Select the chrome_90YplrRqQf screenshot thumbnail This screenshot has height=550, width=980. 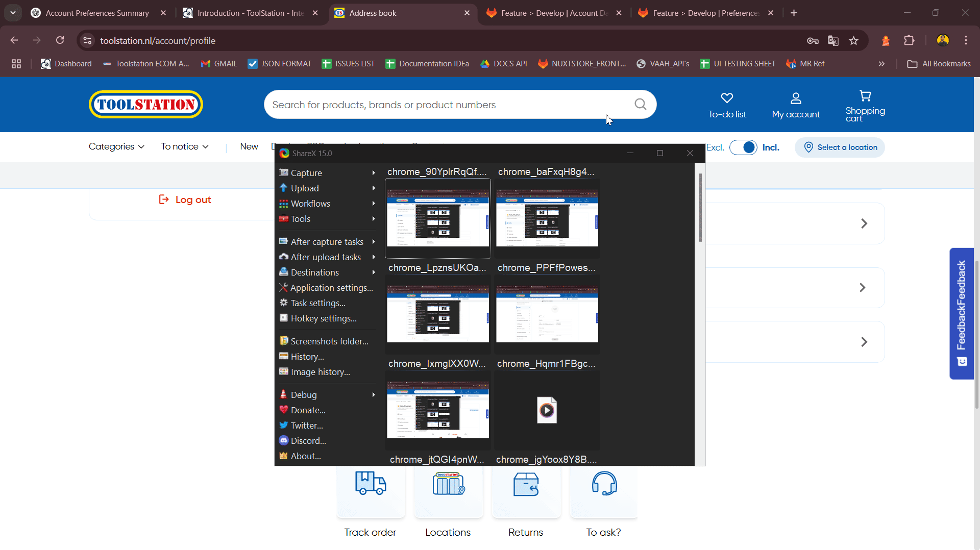tap(437, 218)
